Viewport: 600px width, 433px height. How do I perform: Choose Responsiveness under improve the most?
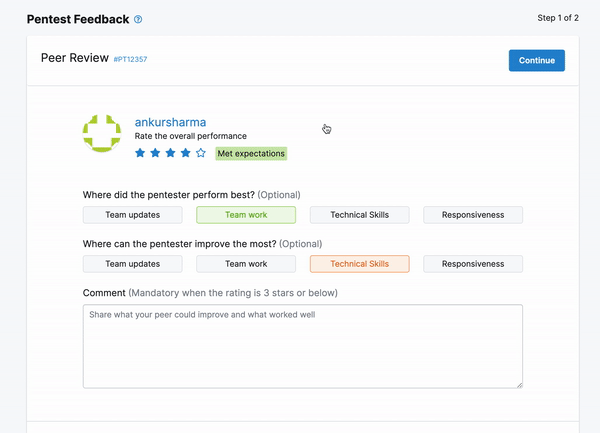click(473, 264)
